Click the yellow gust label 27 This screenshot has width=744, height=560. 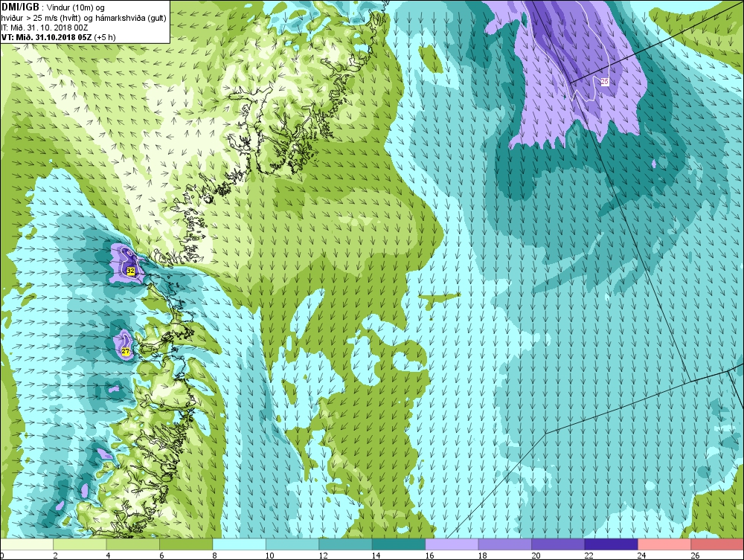click(x=125, y=351)
